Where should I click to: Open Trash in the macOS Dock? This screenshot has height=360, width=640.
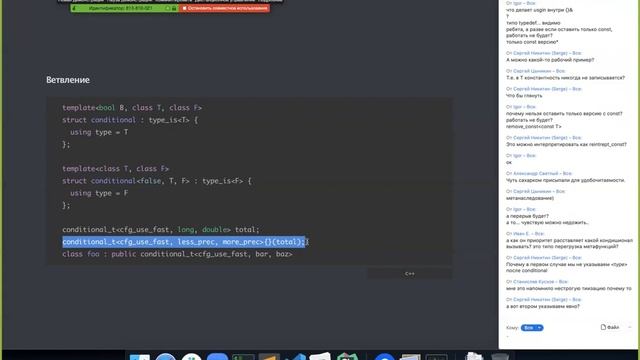499,357
